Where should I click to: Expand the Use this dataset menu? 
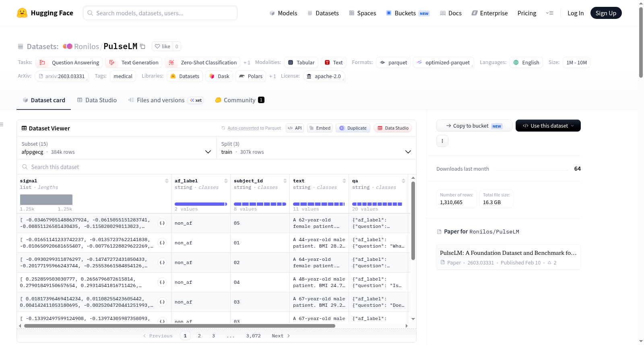click(x=548, y=126)
